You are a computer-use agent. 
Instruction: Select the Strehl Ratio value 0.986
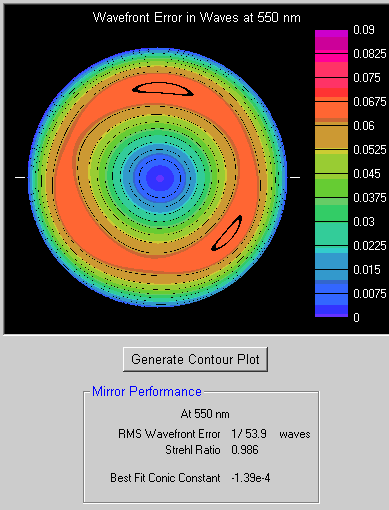coord(245,450)
